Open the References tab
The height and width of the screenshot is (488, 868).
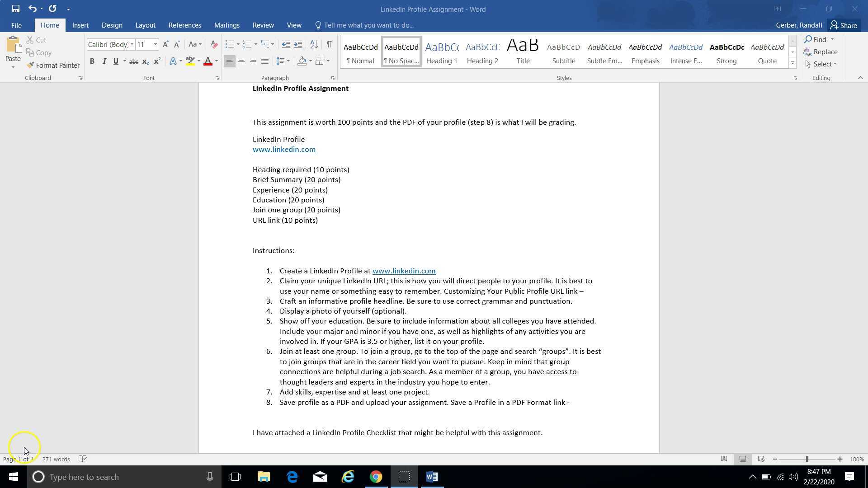point(184,25)
